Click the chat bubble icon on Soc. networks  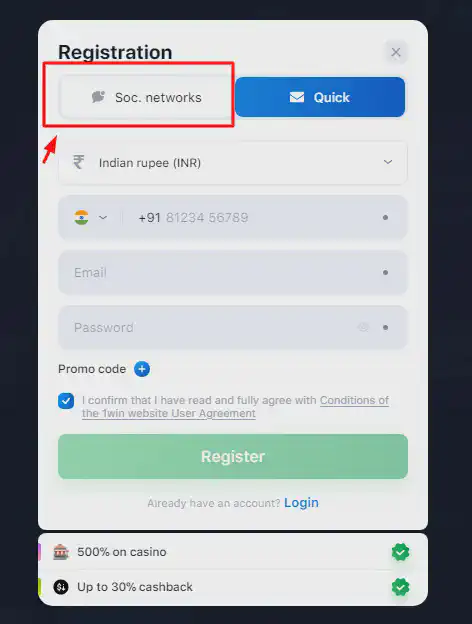(x=98, y=97)
